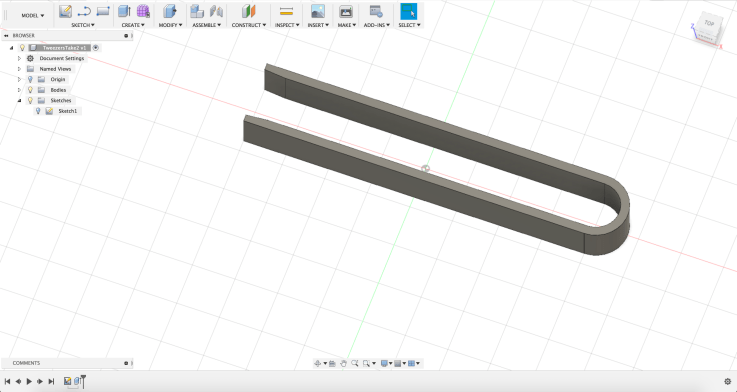Image resolution: width=737 pixels, height=392 pixels.
Task: Select the Add-Ins scripts icon
Action: 376,11
